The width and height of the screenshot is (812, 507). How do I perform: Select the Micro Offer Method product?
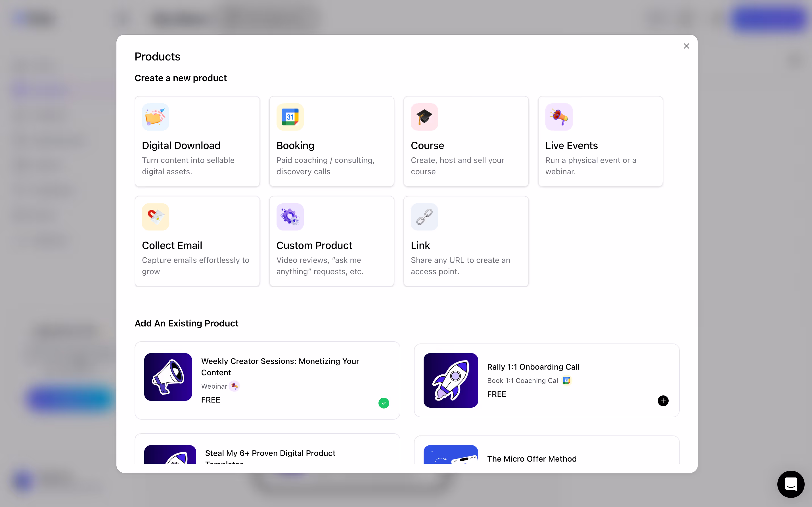click(x=547, y=450)
